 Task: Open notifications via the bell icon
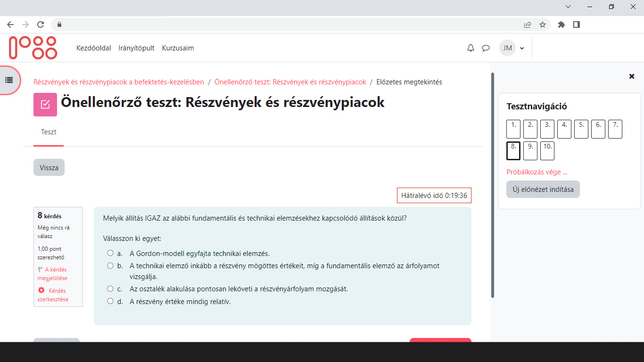point(470,48)
